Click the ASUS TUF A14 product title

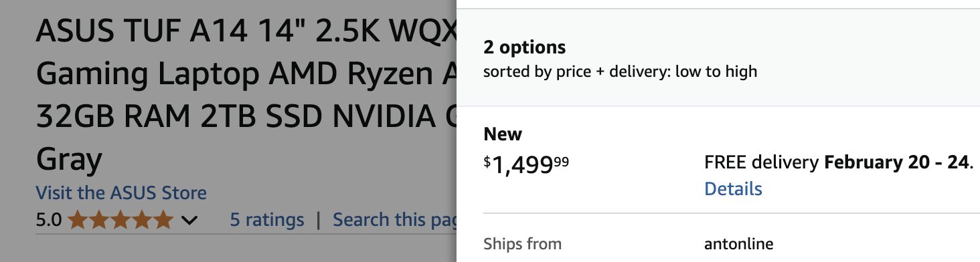(x=246, y=95)
